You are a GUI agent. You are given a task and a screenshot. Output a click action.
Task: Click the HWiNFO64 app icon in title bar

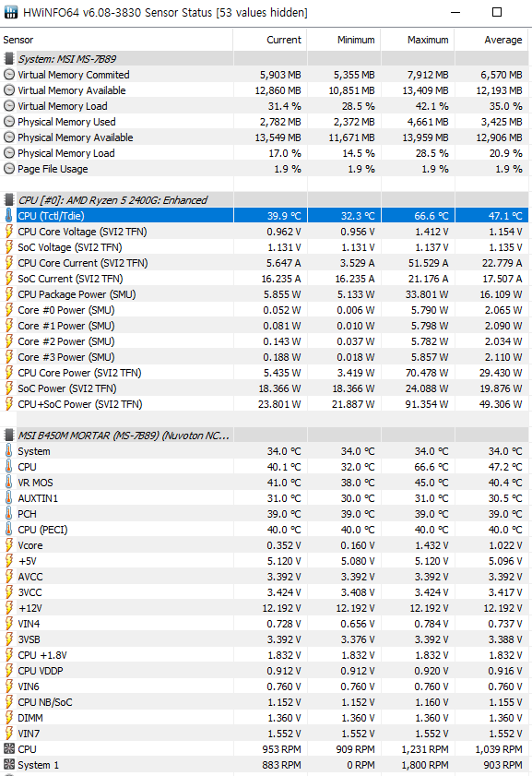pos(10,12)
